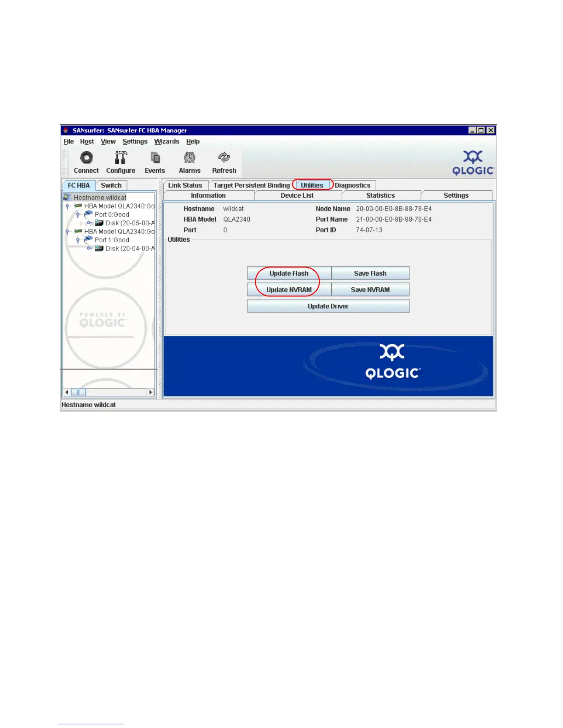This screenshot has height=728, width=563.
Task: Switch to the FC HBA tab
Action: click(x=79, y=185)
